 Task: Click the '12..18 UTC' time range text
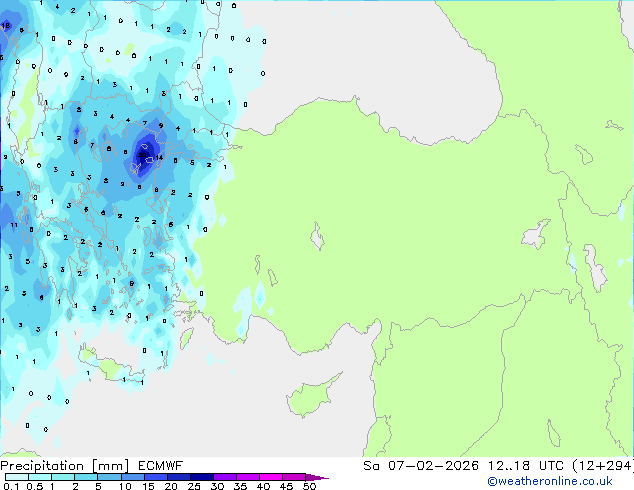tap(526, 466)
